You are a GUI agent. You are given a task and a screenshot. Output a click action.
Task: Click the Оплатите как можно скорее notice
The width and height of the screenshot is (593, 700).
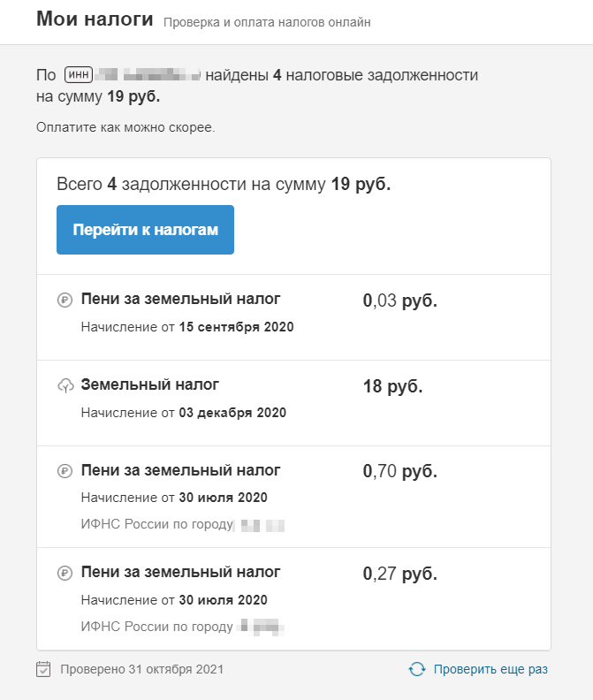125,127
